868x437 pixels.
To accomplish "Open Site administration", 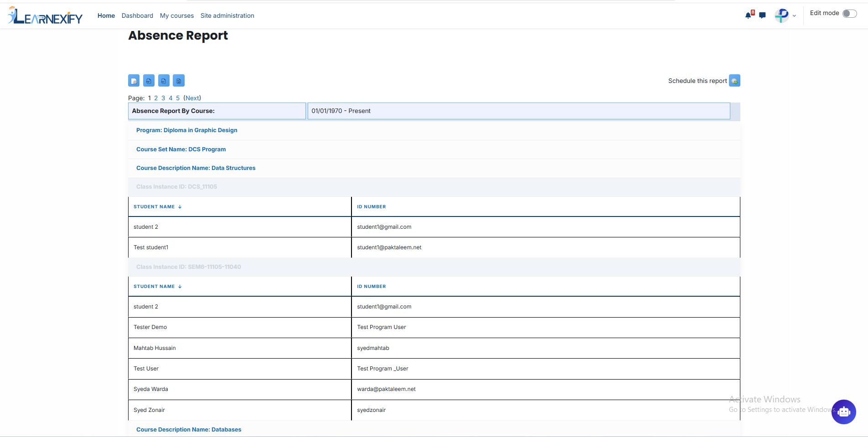I will click(x=227, y=15).
